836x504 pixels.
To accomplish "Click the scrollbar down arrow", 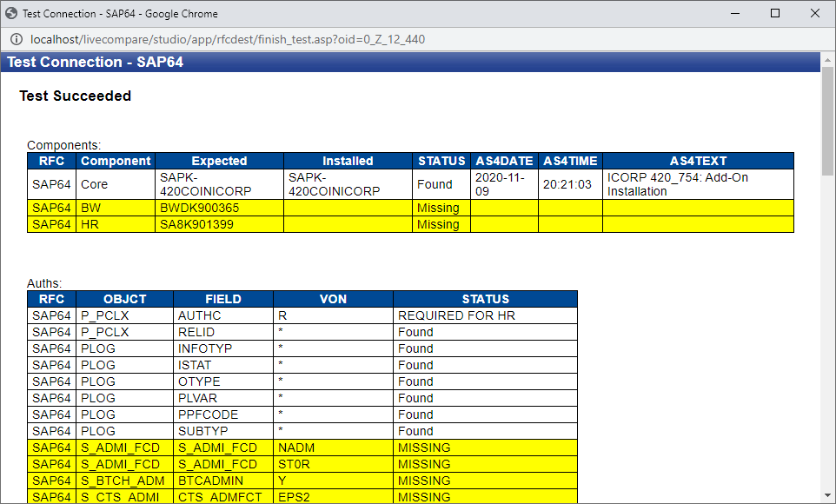I will coord(827,495).
